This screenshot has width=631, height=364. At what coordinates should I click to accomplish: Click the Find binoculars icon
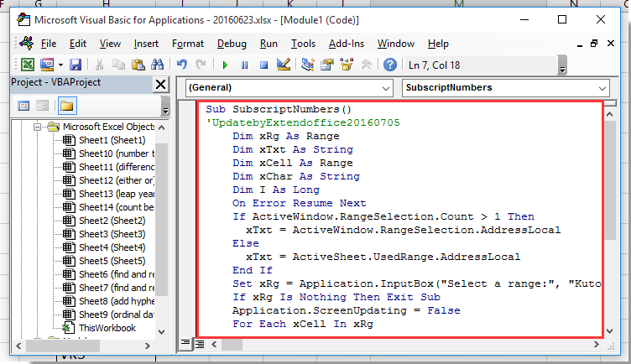pos(155,65)
